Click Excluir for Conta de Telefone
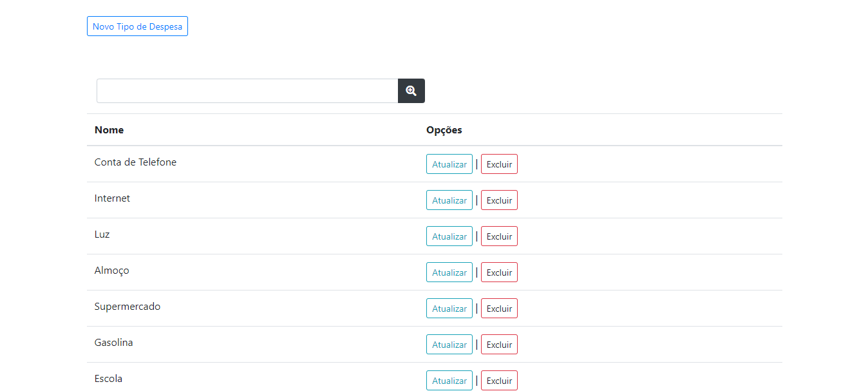Image resolution: width=868 pixels, height=391 pixels. [x=499, y=164]
